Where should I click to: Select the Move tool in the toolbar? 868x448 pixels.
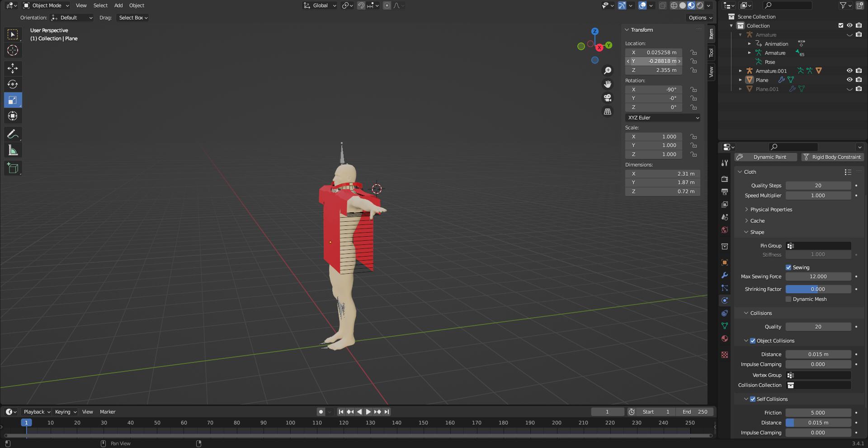[x=13, y=68]
